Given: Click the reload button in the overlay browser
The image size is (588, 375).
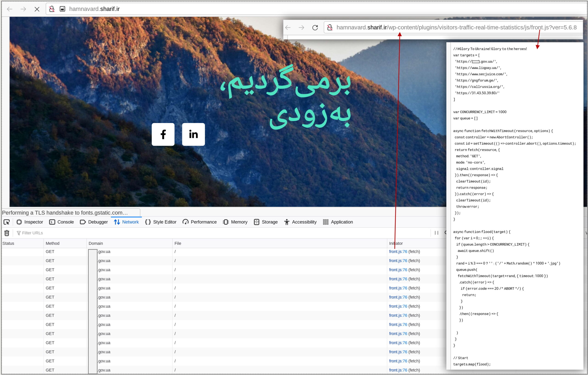Looking at the screenshot, I should click(315, 28).
